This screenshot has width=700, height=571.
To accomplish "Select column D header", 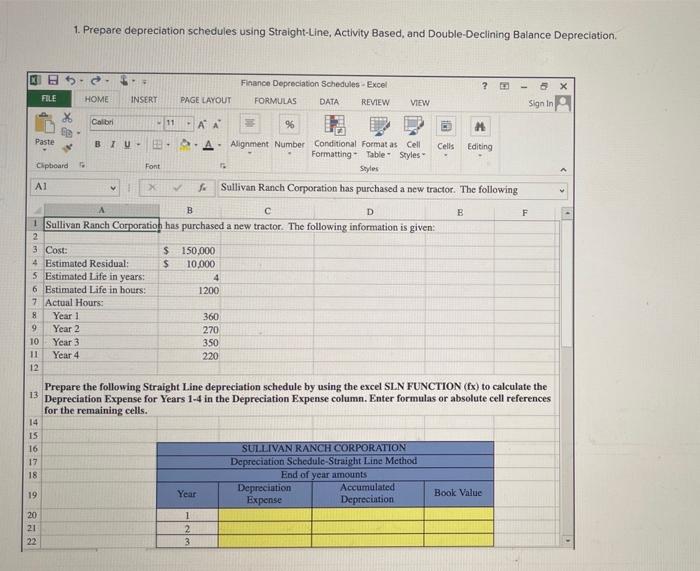I will tap(370, 212).
